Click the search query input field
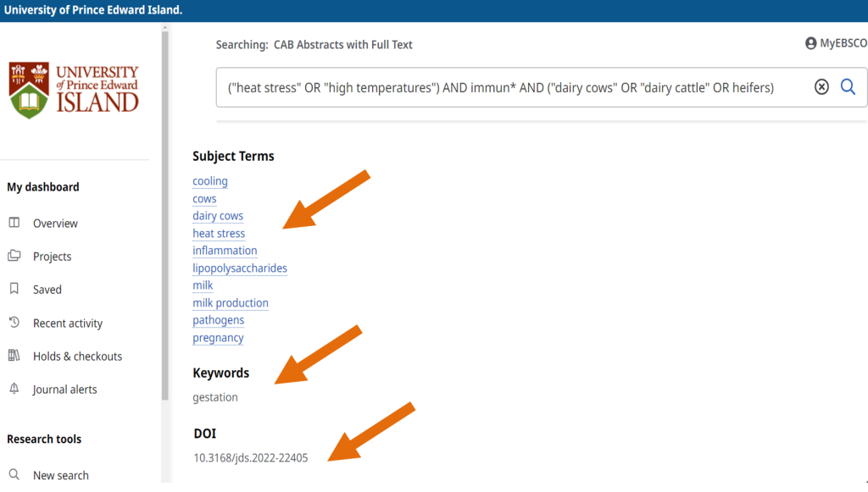 coord(509,87)
